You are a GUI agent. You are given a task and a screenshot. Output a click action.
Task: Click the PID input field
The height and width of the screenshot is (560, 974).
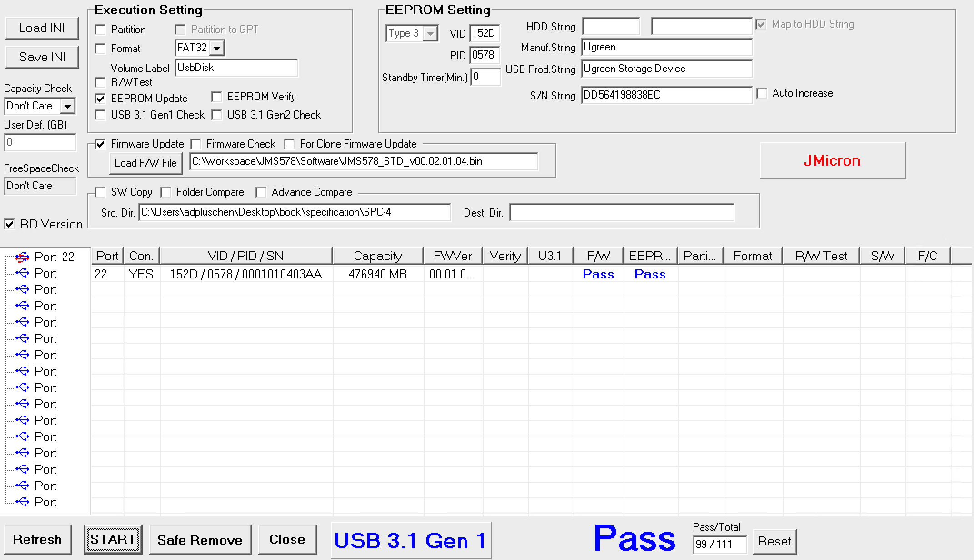485,55
